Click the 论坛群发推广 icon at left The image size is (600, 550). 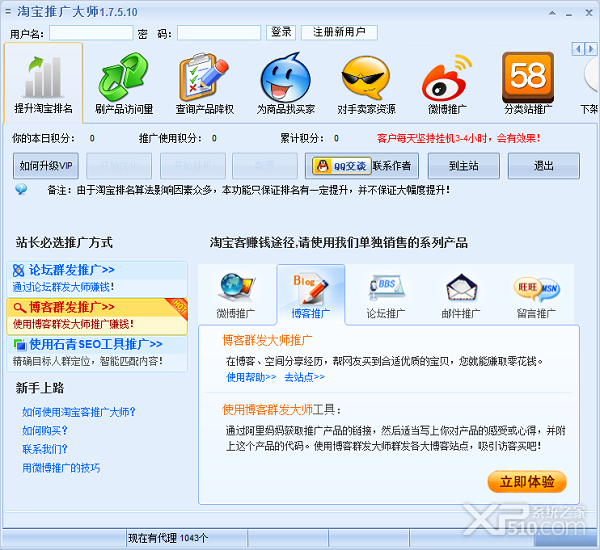pos(18,270)
